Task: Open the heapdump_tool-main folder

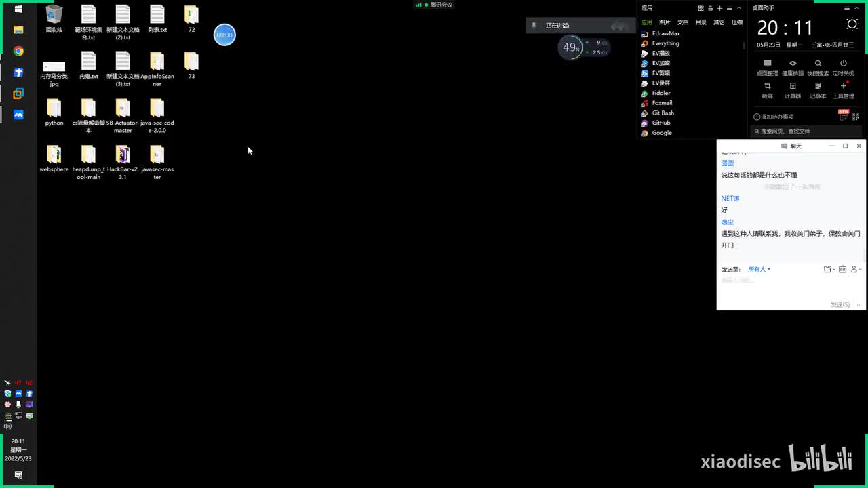Action: click(x=88, y=163)
